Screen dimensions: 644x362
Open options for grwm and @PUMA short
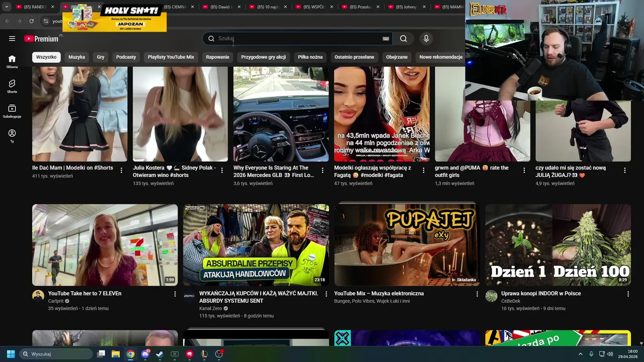click(524, 170)
